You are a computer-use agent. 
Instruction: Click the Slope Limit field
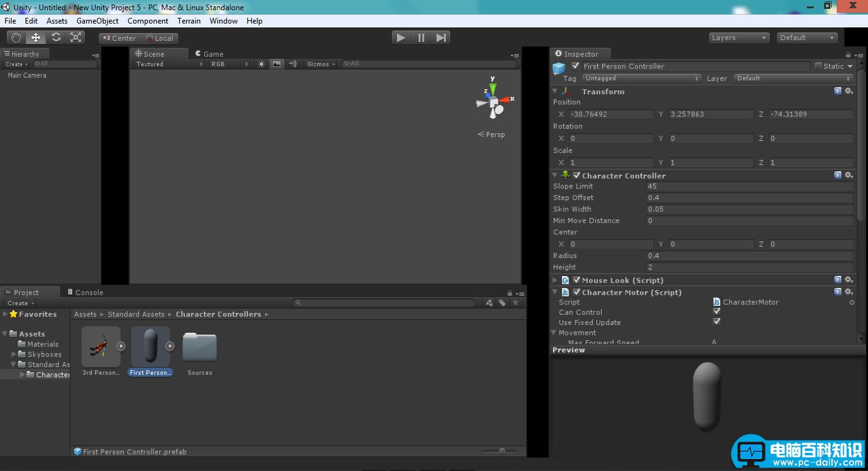749,186
